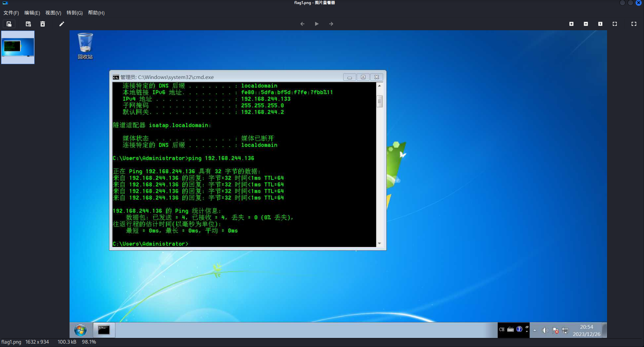Click the save-as floppy disk icon
The height and width of the screenshot is (347, 644).
tap(28, 24)
